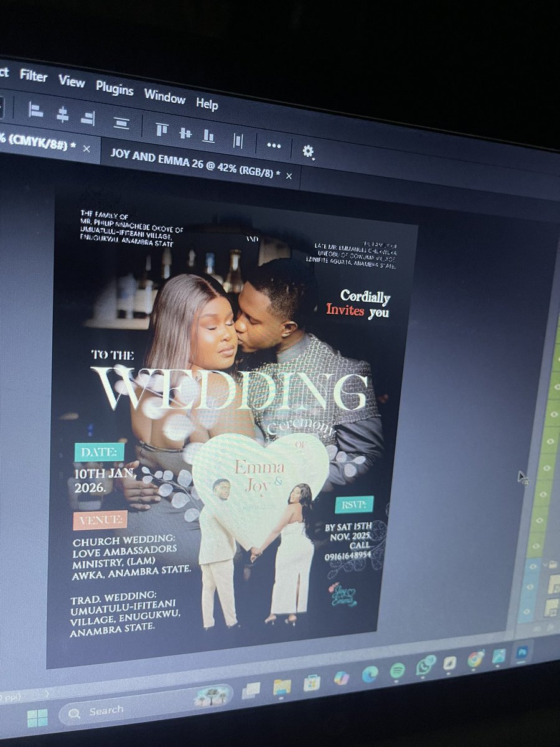Select the teal DATE: label on canvas
Viewport: 560px width, 747px height.
[100, 452]
